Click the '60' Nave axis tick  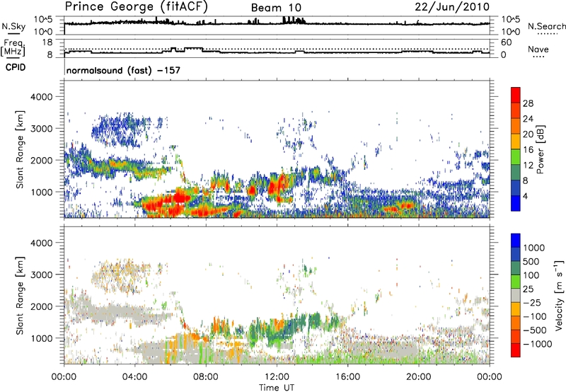(506, 42)
